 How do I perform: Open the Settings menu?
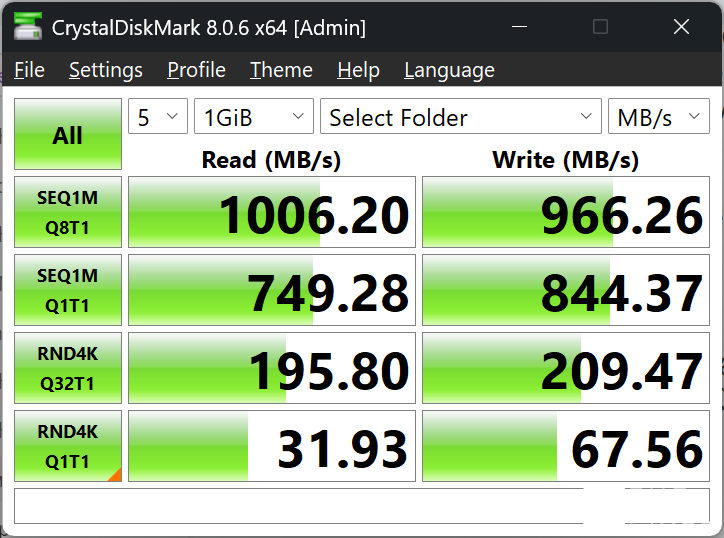tap(106, 70)
